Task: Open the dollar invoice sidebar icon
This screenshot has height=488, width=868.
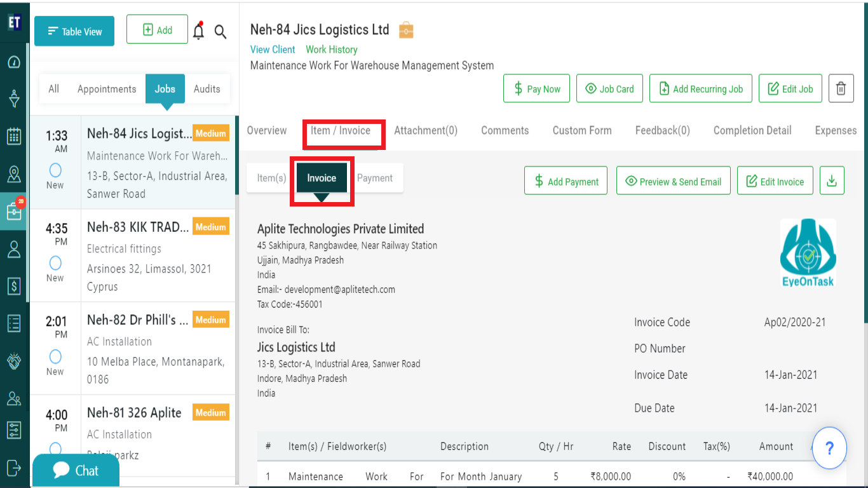Action: pos(14,286)
